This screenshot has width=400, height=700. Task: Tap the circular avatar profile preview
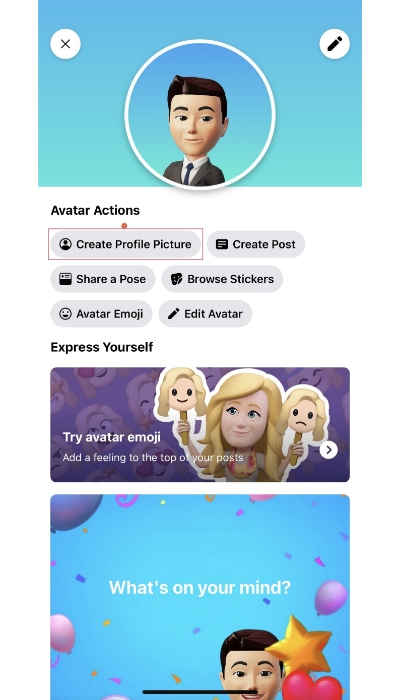[x=200, y=115]
